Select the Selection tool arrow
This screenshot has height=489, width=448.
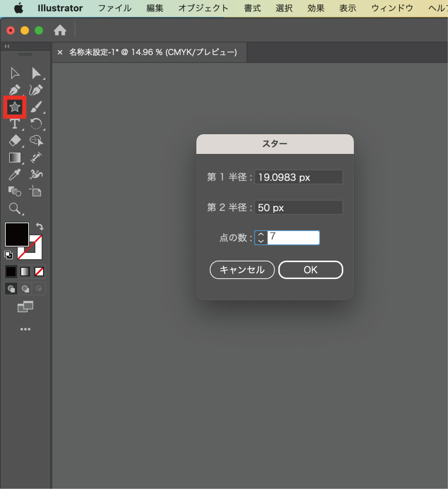[x=15, y=73]
